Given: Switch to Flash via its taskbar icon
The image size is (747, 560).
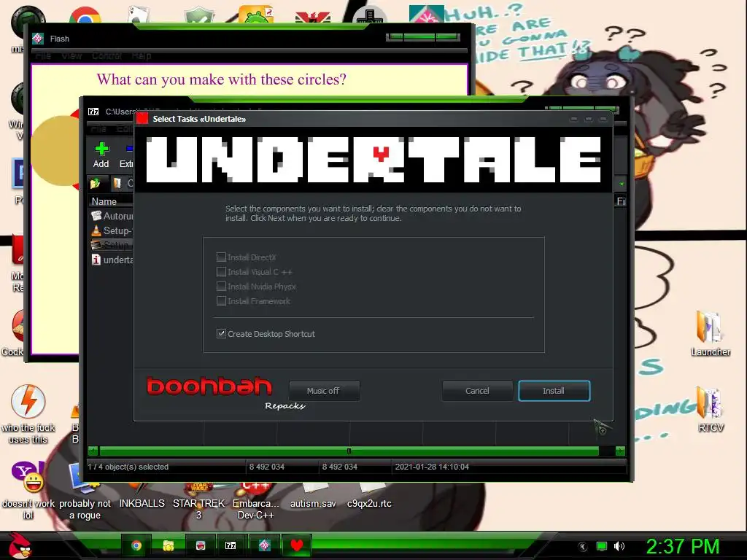Looking at the screenshot, I should [x=264, y=545].
